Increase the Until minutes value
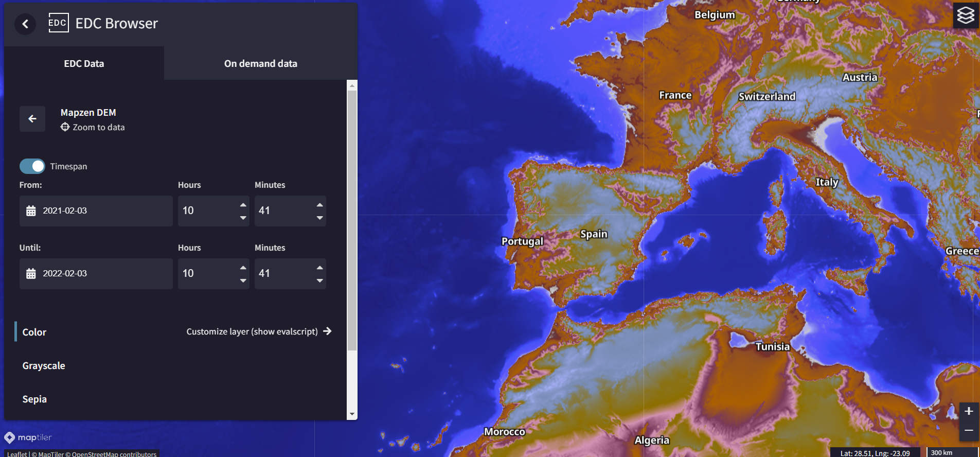This screenshot has width=980, height=457. [320, 268]
